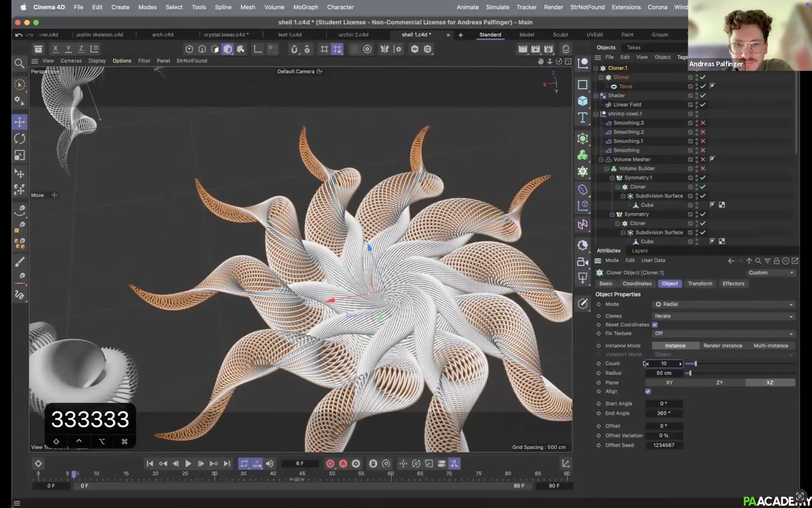812x508 pixels.
Task: Open the search magnifier icon in the left toolbar
Action: coord(19,63)
